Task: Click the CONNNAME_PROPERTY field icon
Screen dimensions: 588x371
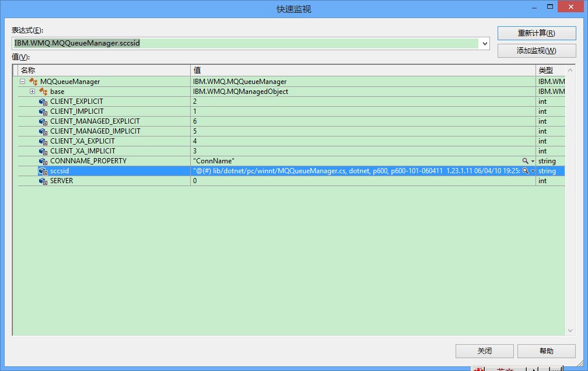Action: pyautogui.click(x=43, y=162)
